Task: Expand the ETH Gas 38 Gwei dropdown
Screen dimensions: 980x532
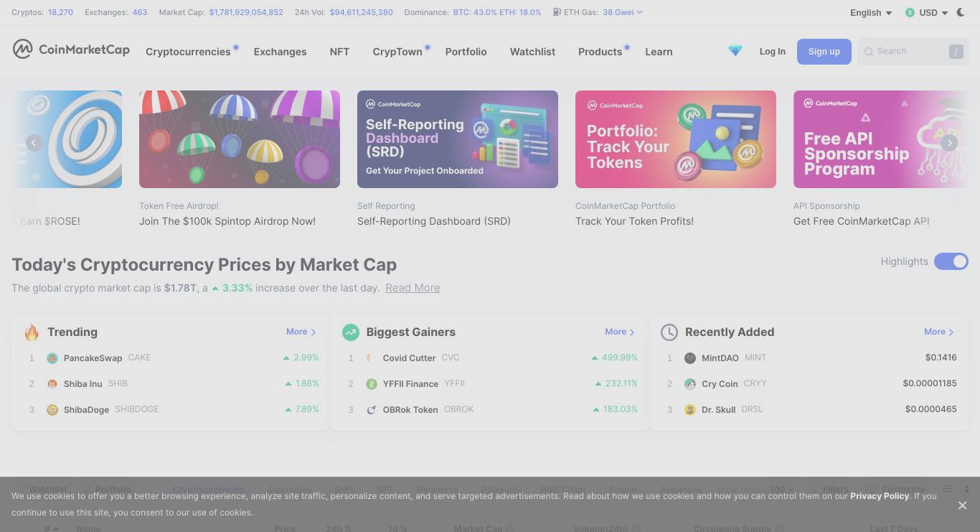Action: [x=623, y=12]
